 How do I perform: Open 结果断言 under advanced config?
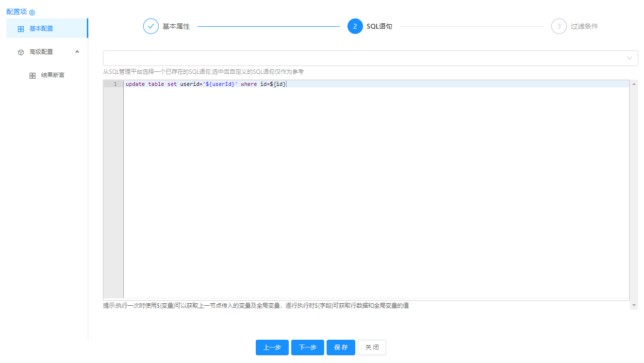pos(53,75)
